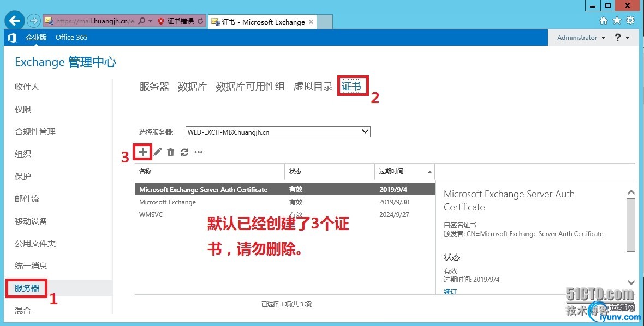Switch to the 服务器 (Servers) tab
Image resolution: width=644 pixels, height=326 pixels.
154,87
